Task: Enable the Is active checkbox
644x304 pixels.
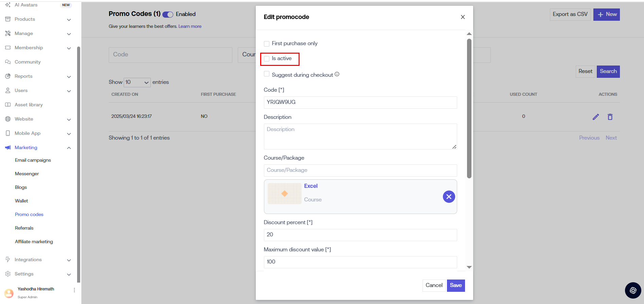Action: point(267,59)
